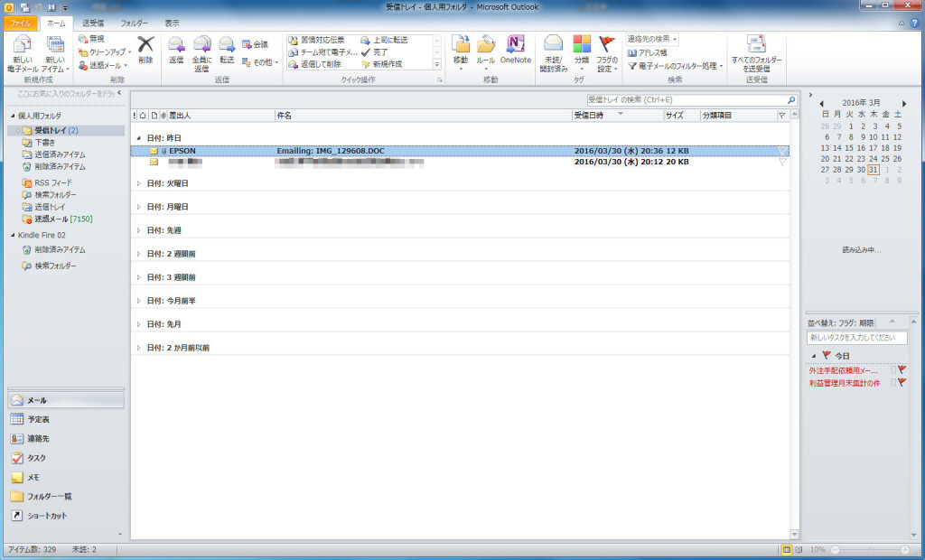Click the 削除 (Delete) X icon
This screenshot has height=560, width=925.
pos(145,45)
